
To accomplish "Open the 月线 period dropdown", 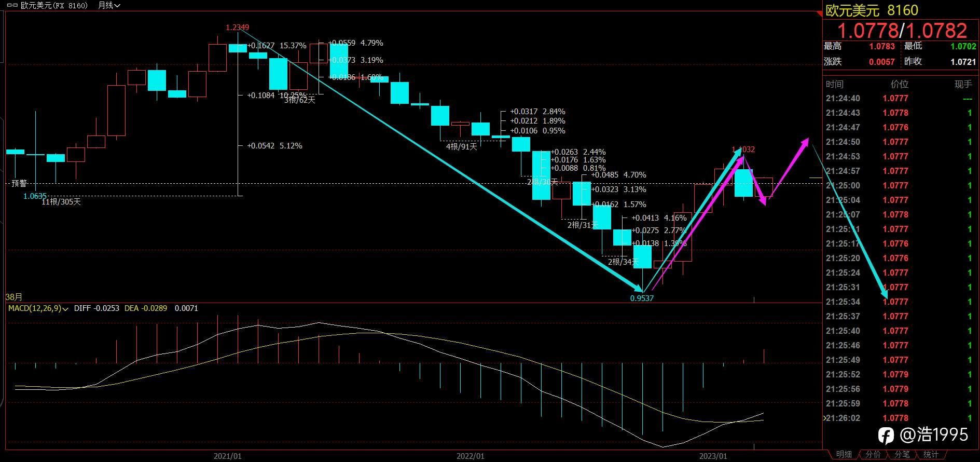I will (109, 6).
